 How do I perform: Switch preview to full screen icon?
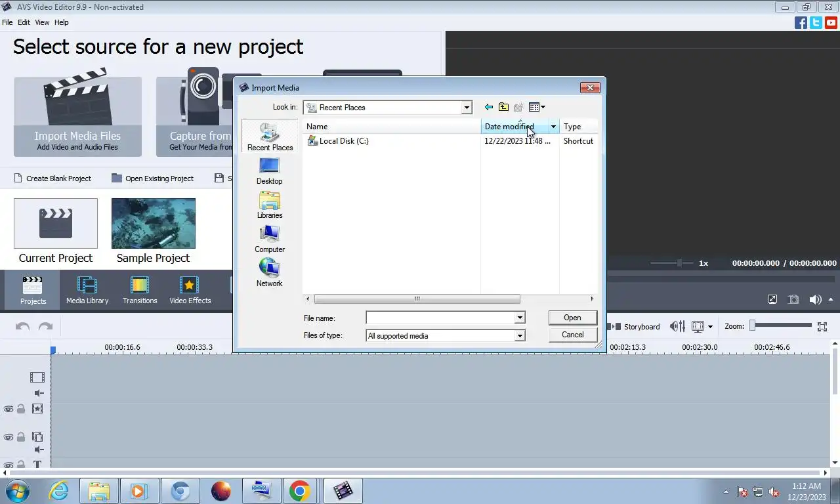point(772,299)
